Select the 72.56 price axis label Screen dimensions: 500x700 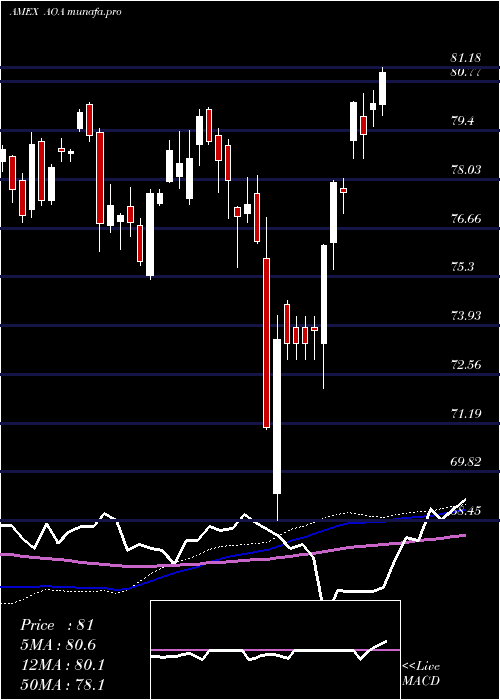tap(466, 364)
